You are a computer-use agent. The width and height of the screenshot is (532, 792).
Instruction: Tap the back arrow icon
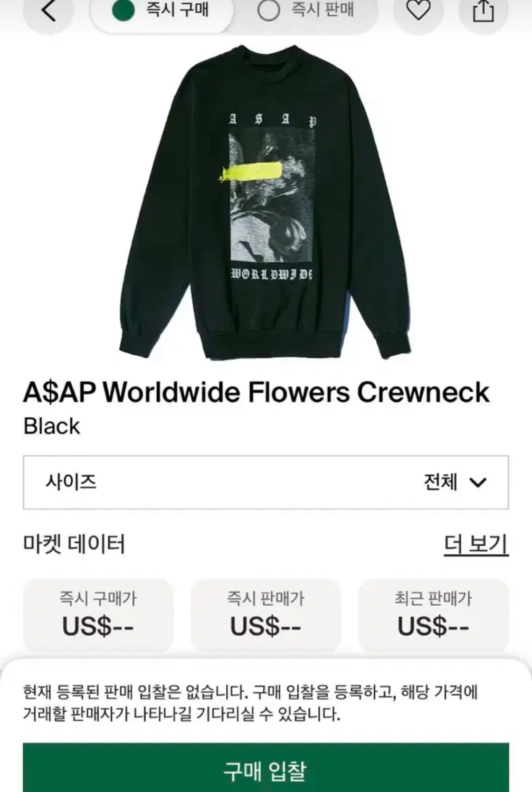coord(49,11)
